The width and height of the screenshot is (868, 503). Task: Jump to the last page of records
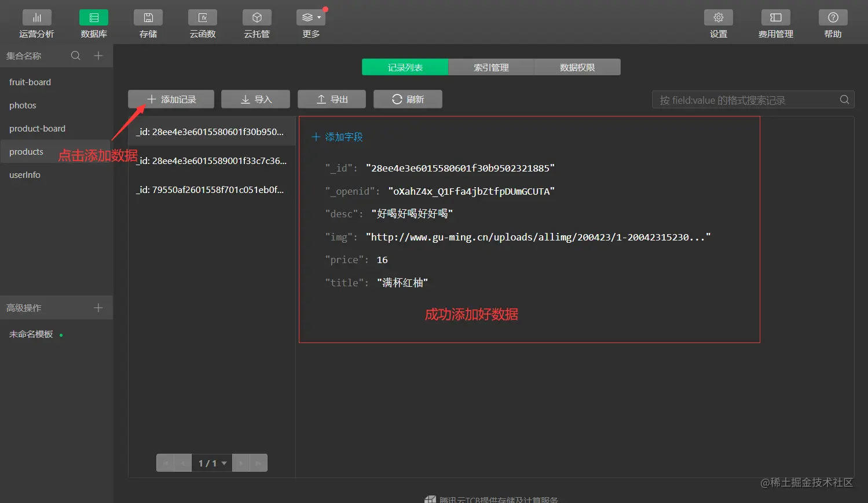tap(258, 463)
